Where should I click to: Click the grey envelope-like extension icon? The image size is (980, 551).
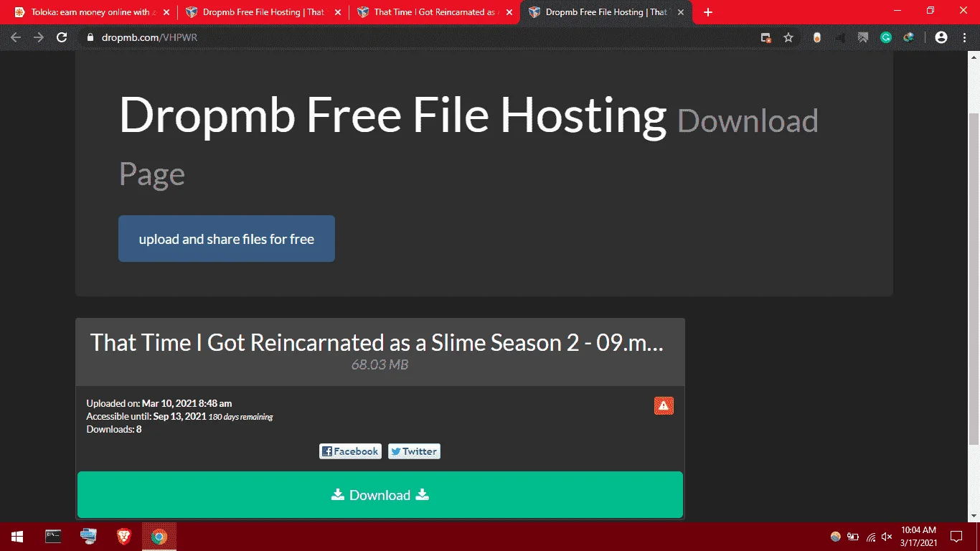863,37
